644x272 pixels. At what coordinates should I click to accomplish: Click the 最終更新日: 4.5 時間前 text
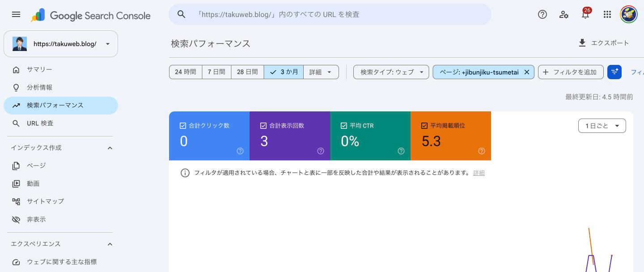[x=599, y=97]
